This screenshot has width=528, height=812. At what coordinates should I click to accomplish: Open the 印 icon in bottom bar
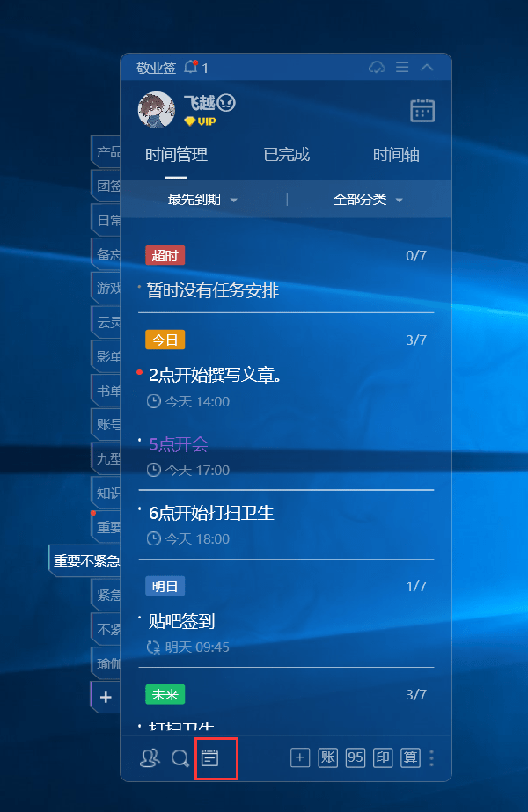383,757
